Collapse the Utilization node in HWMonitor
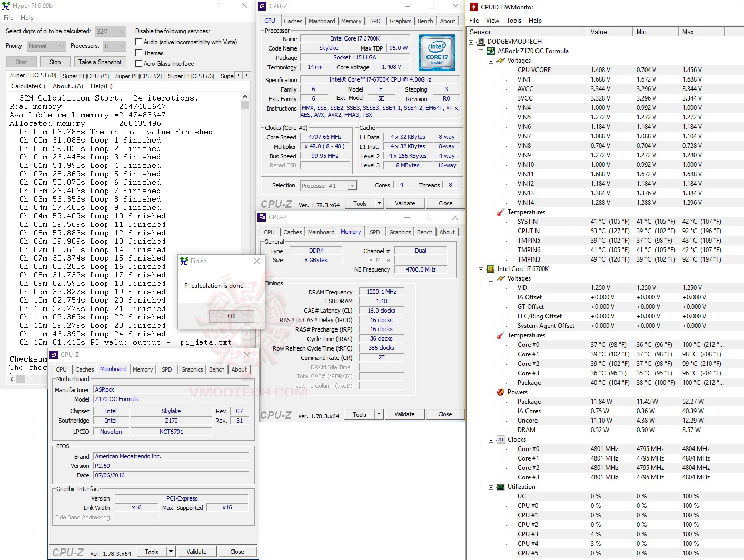The width and height of the screenshot is (744, 560). 491,487
